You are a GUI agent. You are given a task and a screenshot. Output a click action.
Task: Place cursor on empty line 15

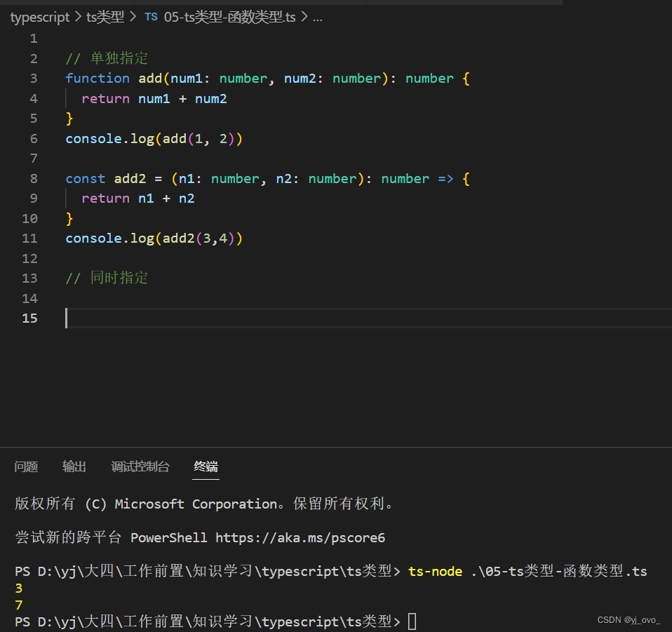point(140,318)
